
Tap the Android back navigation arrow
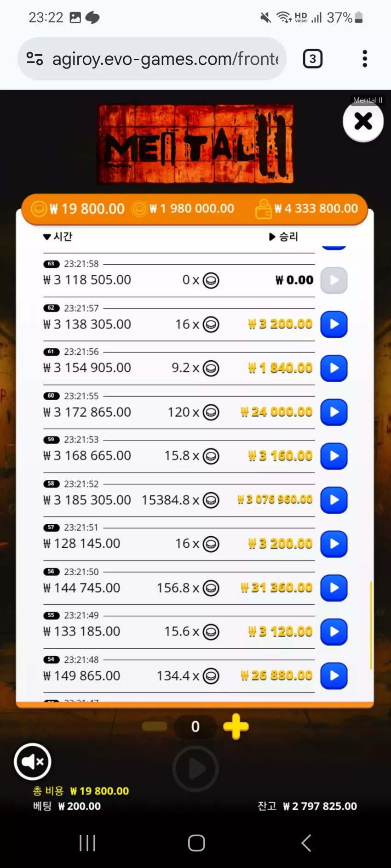click(x=306, y=843)
